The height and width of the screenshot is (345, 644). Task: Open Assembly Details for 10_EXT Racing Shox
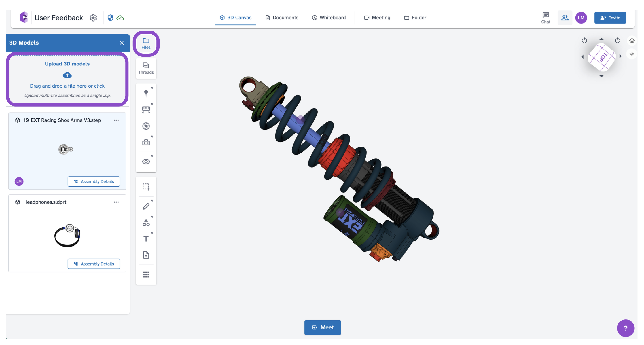(94, 181)
